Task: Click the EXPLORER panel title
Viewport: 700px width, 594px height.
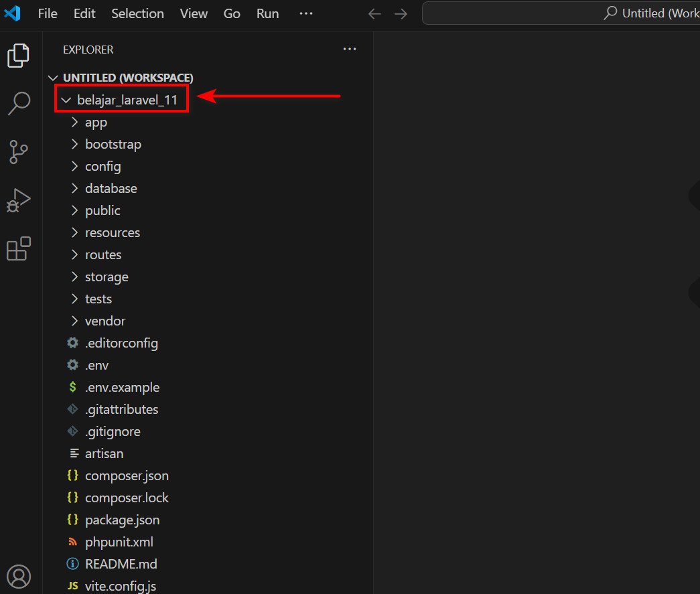Action: click(88, 50)
